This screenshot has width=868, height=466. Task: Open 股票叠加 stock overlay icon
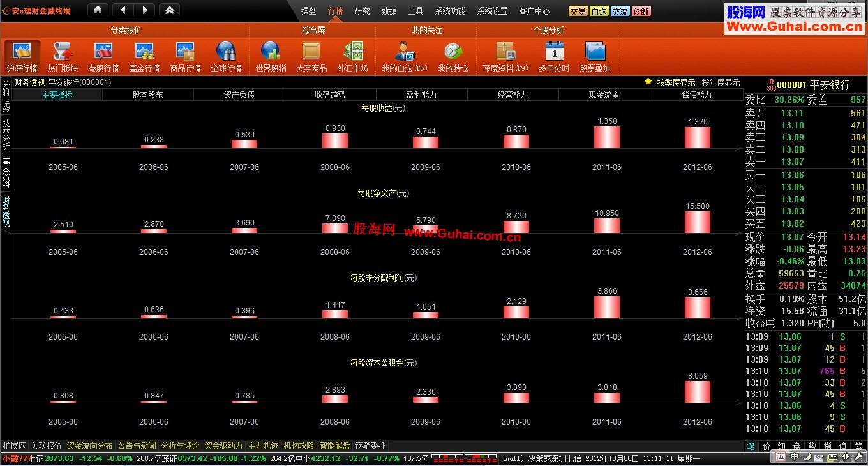click(x=595, y=57)
